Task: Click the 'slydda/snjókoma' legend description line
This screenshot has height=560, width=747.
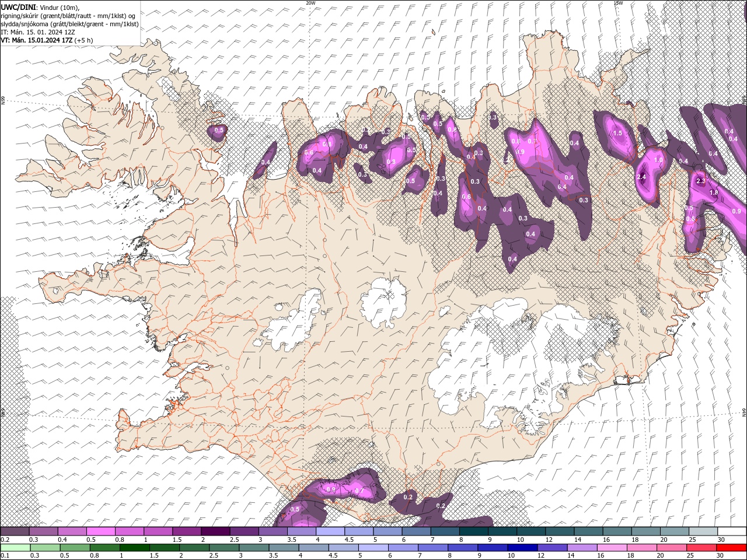Action: tap(69, 23)
